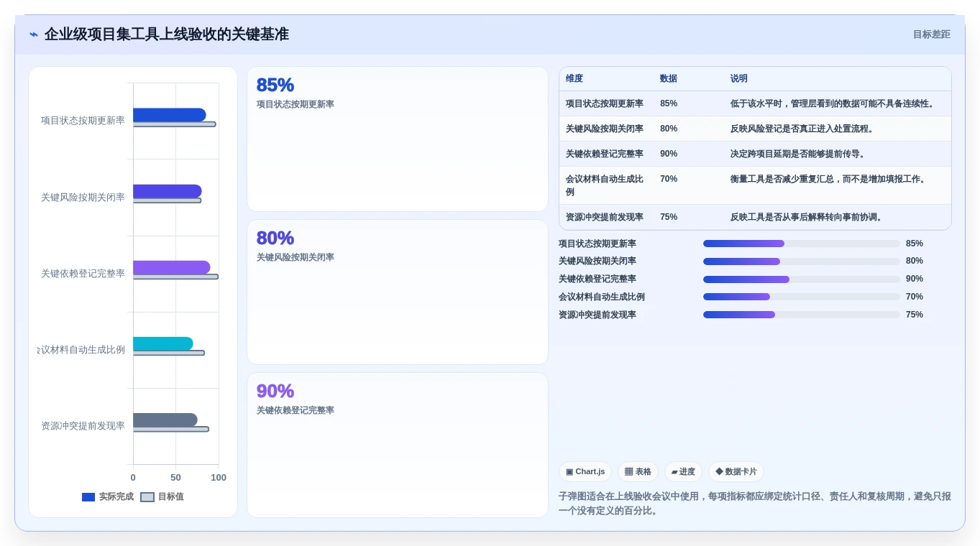Click the cyan bar for 会议材料自动生成比例
The image size is (980, 546).
[162, 343]
